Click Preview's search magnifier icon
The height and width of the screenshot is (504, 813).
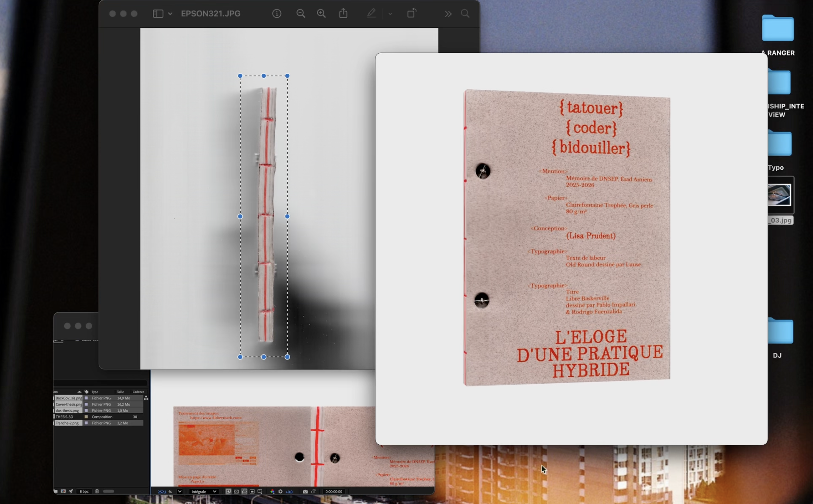(465, 13)
